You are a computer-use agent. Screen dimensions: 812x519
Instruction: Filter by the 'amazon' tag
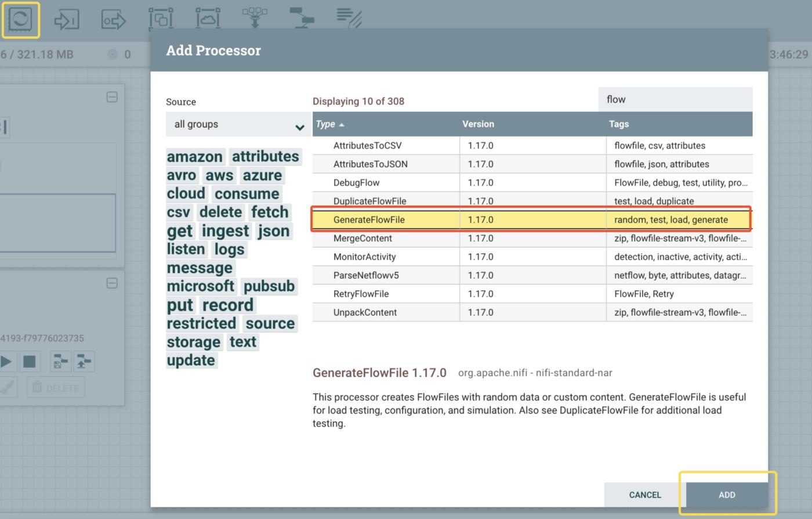coord(195,157)
